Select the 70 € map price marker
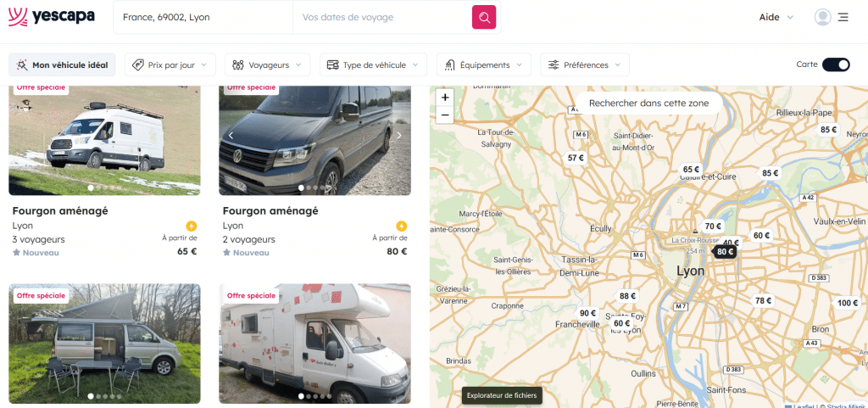 pyautogui.click(x=713, y=226)
